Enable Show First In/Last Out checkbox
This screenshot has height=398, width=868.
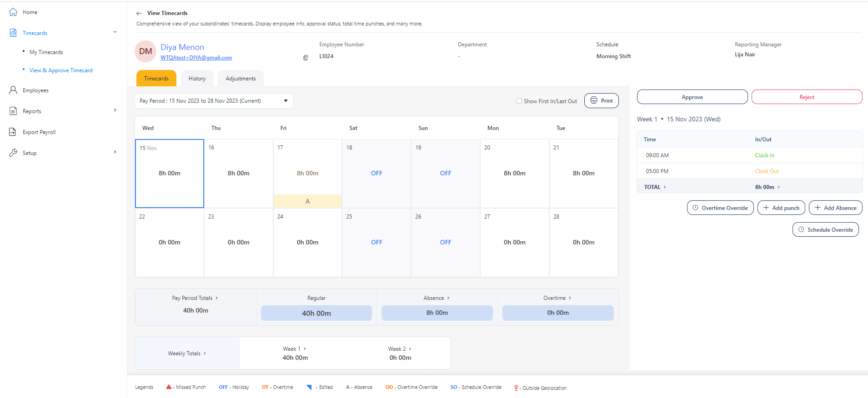click(519, 101)
